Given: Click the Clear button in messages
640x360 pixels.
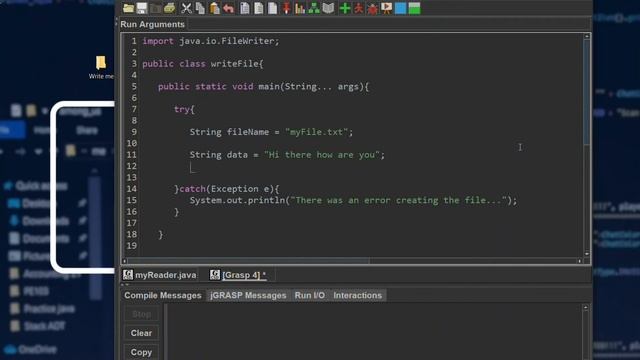Looking at the screenshot, I should 141,333.
